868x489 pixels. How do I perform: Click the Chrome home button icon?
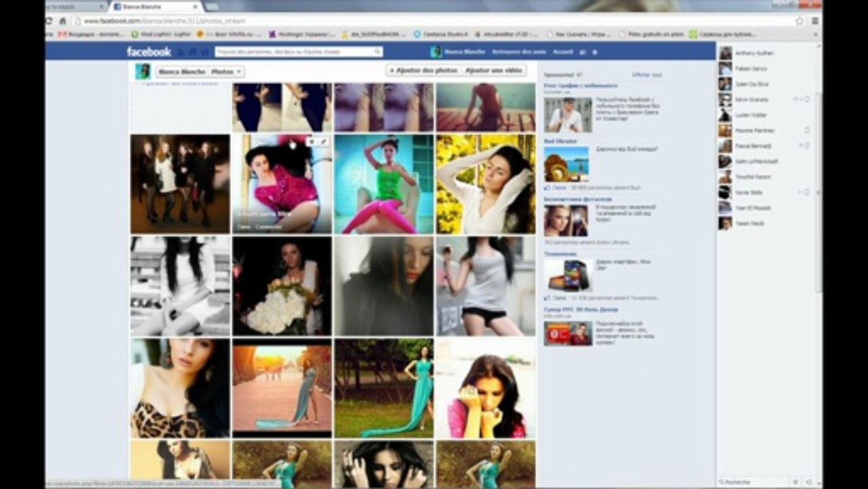pyautogui.click(x=62, y=21)
